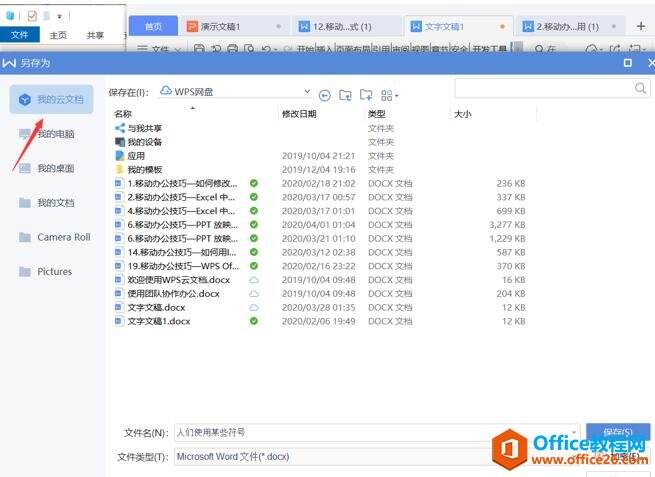This screenshot has width=655, height=477.
Task: Click cloud status icon of 欢迎使用WPS云文档.docx
Action: pos(254,280)
